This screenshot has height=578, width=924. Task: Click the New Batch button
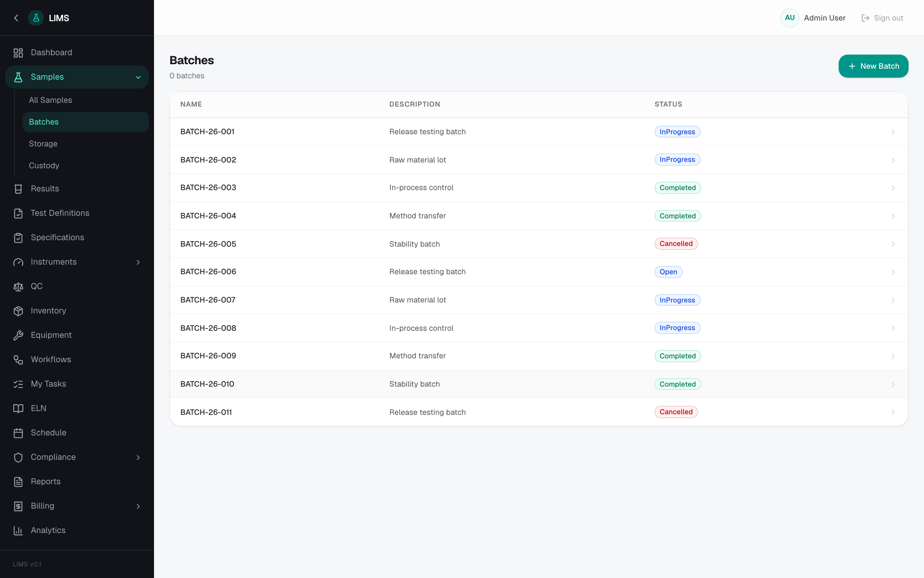coord(873,66)
